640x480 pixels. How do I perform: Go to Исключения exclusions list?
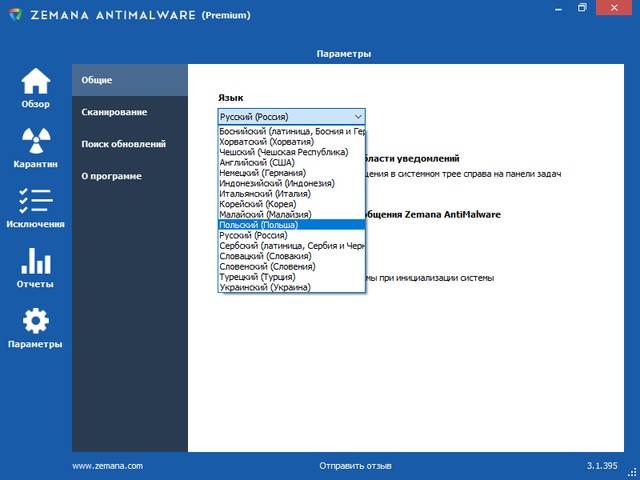tap(35, 208)
